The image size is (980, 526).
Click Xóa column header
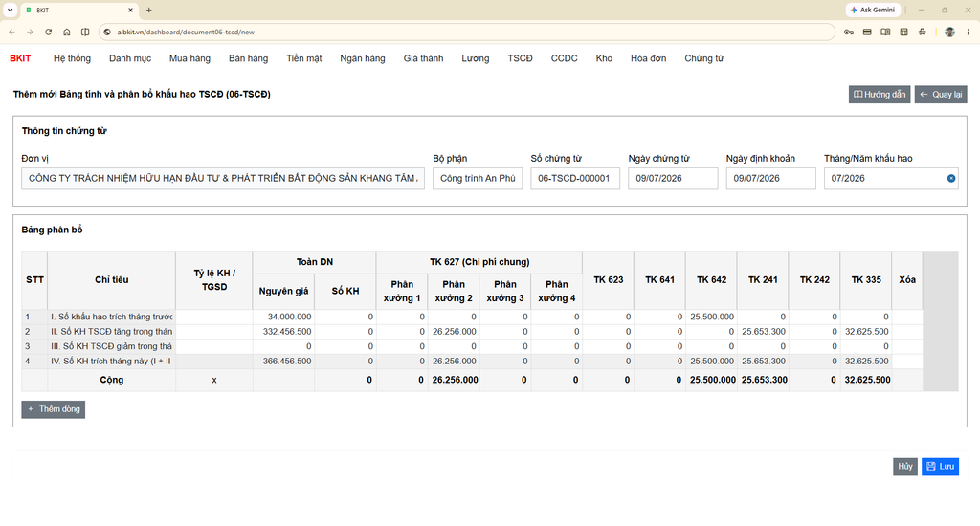coord(907,280)
